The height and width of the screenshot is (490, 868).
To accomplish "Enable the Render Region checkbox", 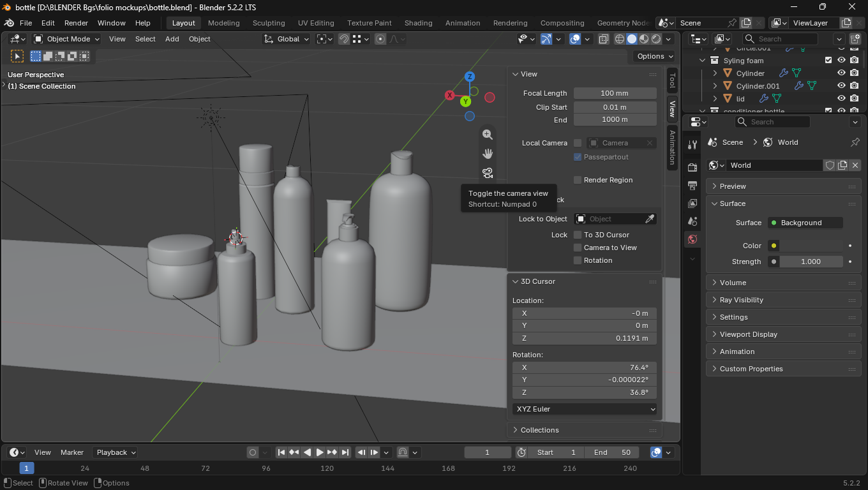I will tap(578, 180).
